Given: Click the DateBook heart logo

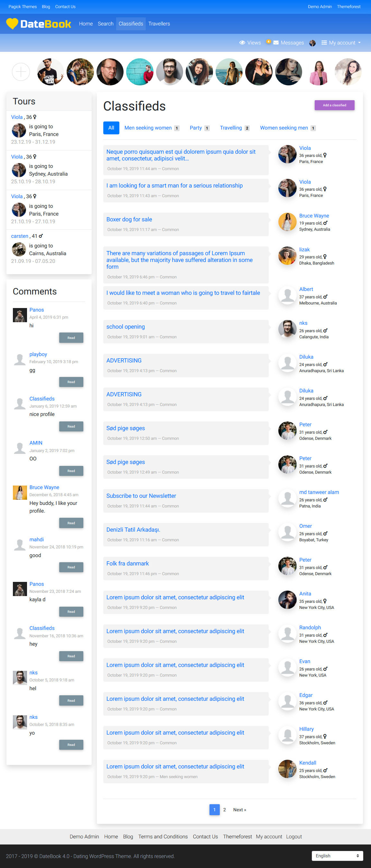Looking at the screenshot, I should (12, 24).
